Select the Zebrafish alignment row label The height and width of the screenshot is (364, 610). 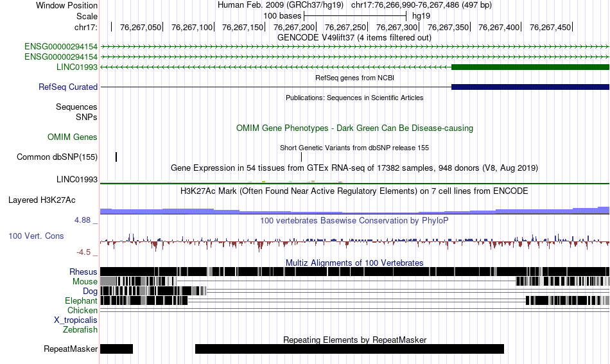pos(80,330)
